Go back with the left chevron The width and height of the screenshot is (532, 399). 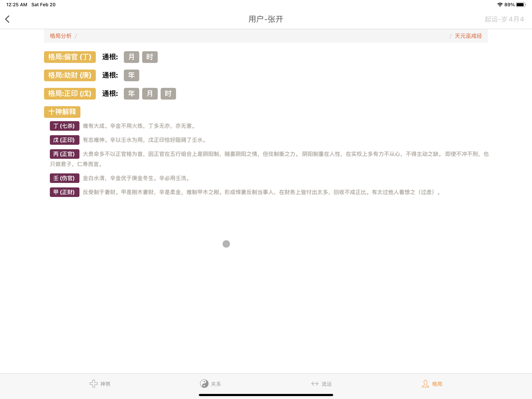click(x=7, y=19)
